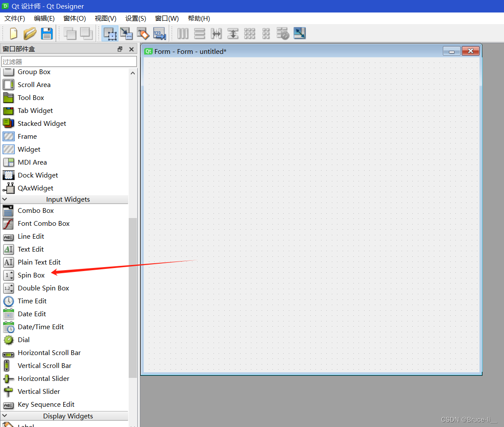Select the Vertical Slider widget
Image resolution: width=504 pixels, height=427 pixels.
click(x=65, y=392)
